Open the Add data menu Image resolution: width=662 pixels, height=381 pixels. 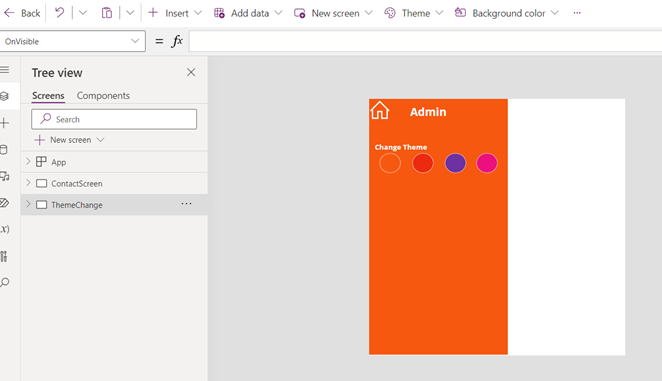pos(248,13)
